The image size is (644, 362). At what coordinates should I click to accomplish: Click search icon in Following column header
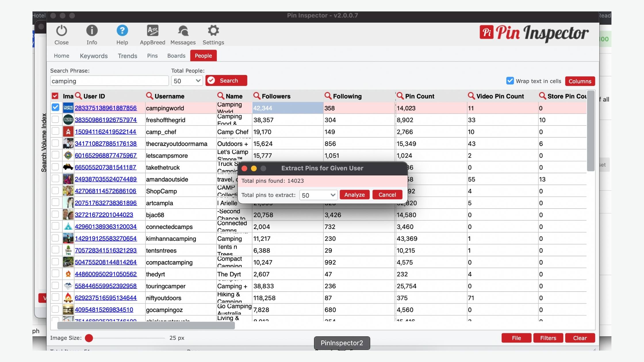(x=328, y=96)
